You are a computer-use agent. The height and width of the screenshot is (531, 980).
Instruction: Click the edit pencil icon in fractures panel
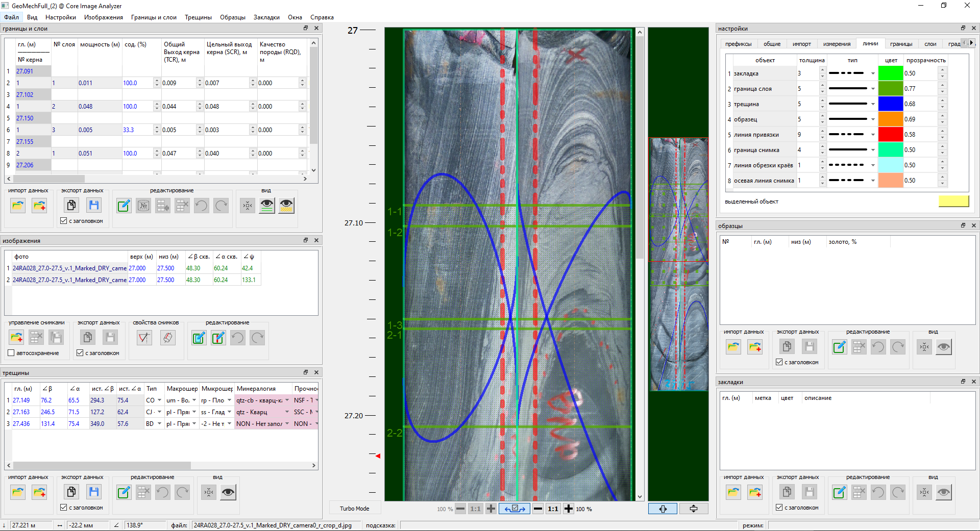pos(124,492)
